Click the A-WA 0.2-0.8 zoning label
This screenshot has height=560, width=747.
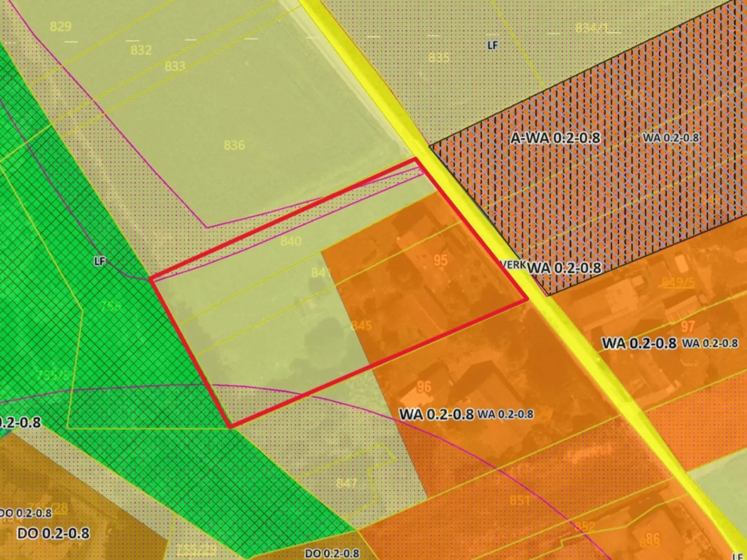[x=555, y=138]
